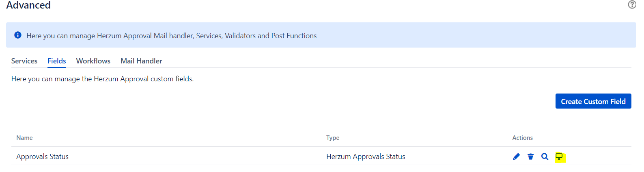Click the Create Custom Field button
This screenshot has height=172, width=644.
(593, 101)
